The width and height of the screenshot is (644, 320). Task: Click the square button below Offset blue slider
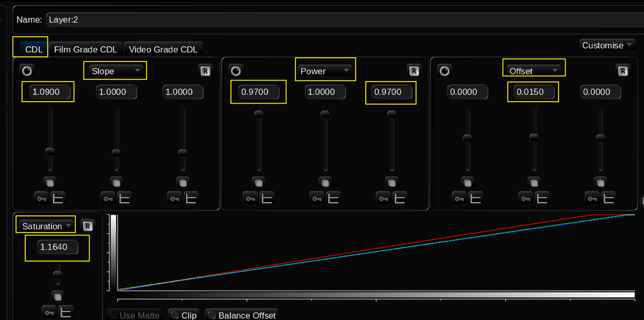click(x=600, y=182)
